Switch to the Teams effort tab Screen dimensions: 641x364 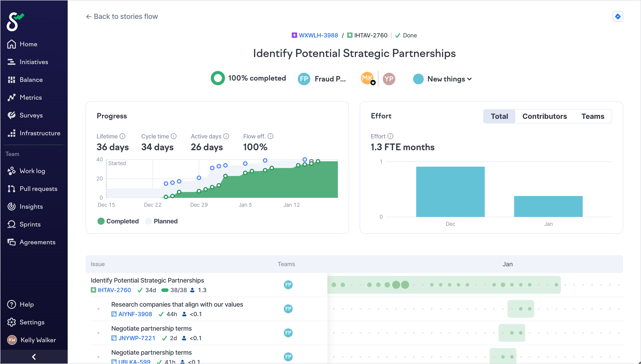click(x=592, y=116)
